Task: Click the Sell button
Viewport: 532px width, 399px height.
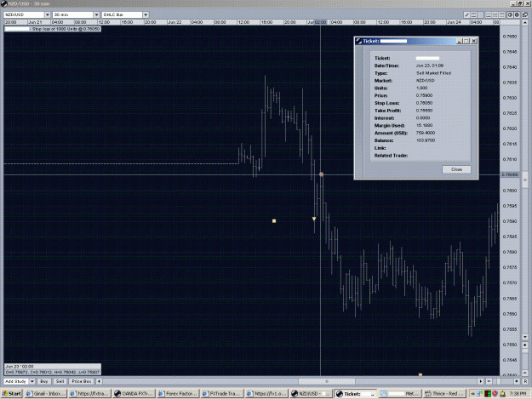Action: 60,381
